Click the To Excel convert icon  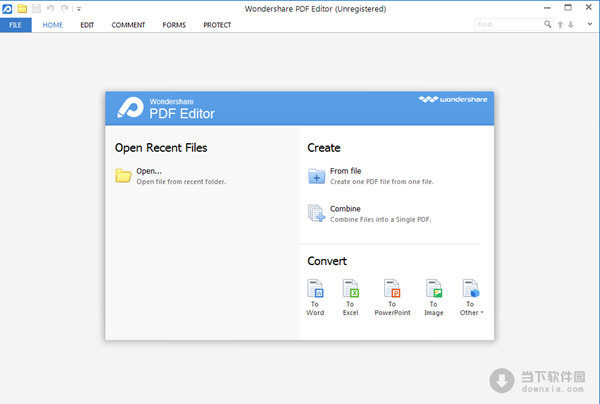[x=351, y=288]
